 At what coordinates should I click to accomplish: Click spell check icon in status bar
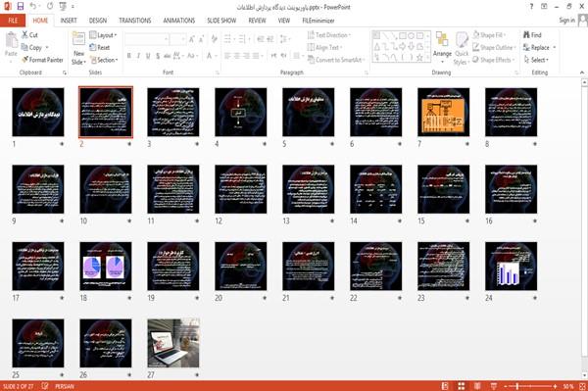tap(45, 386)
